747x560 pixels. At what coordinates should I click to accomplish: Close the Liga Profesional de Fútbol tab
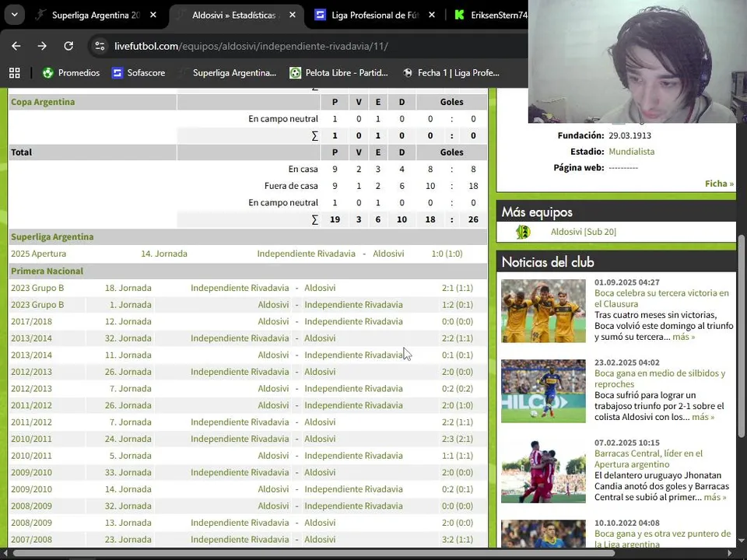pyautogui.click(x=432, y=16)
